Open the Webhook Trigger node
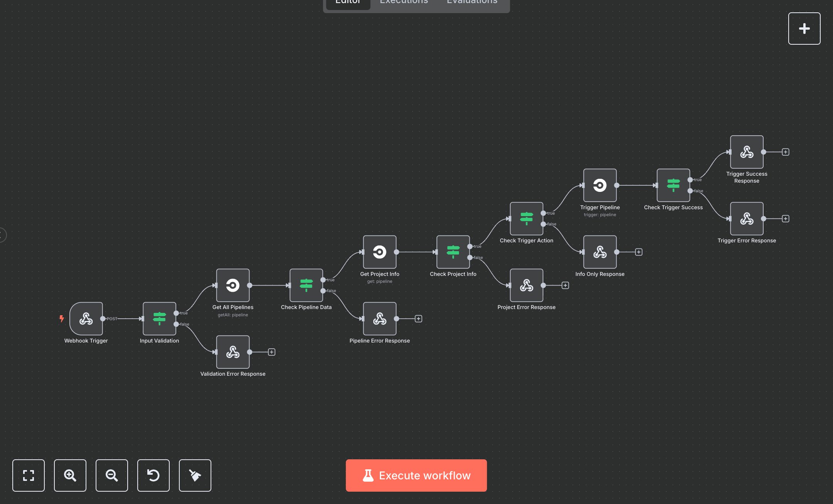 coord(86,319)
